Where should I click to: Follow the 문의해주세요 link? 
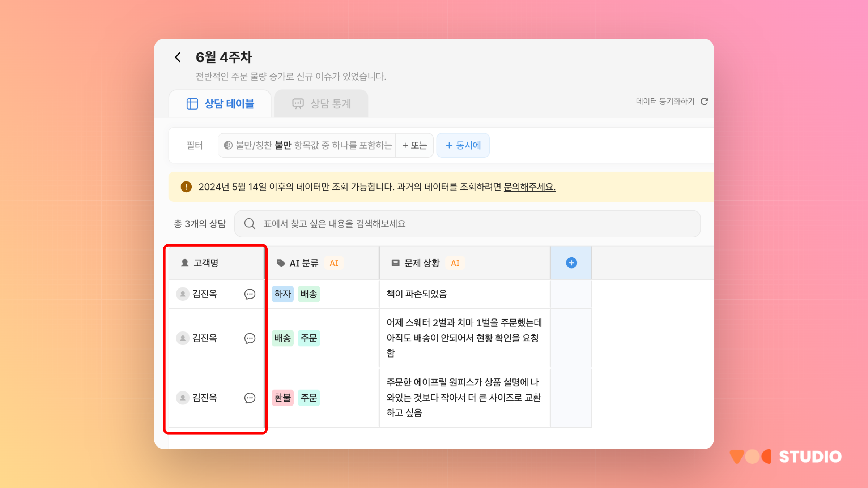pyautogui.click(x=529, y=187)
